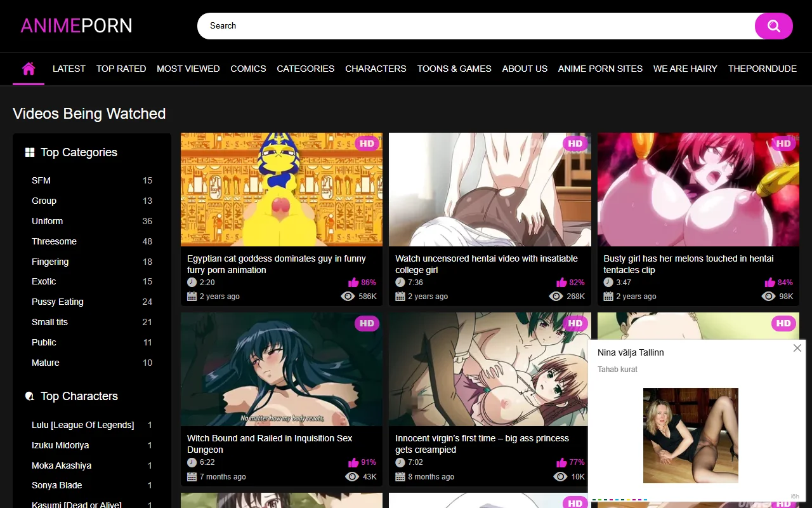Switch to TOP RATED
The height and width of the screenshot is (508, 812).
click(121, 68)
